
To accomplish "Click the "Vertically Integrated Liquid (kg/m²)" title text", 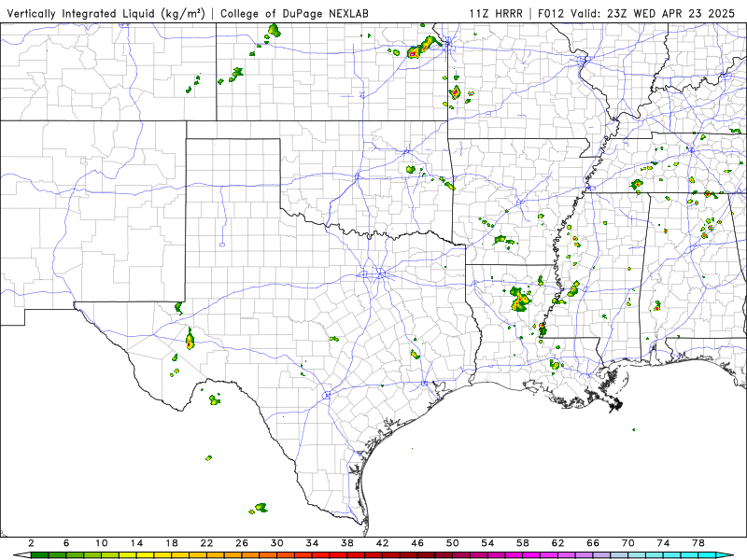I will click(106, 13).
